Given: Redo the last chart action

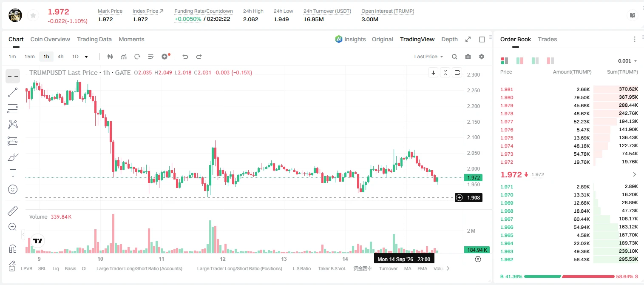Looking at the screenshot, I should point(199,57).
